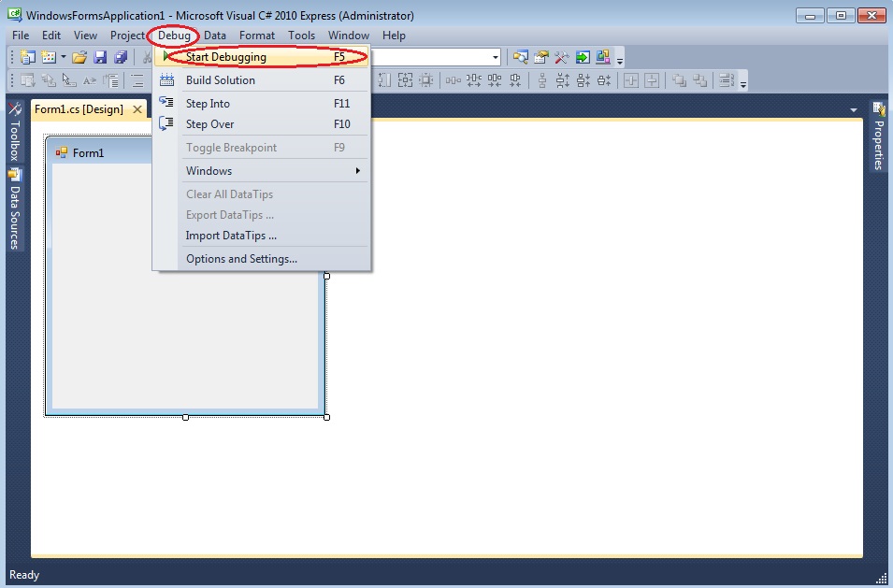Viewport: 893px width, 588px height.
Task: Click the green arrow Start Page icon
Action: (582, 57)
